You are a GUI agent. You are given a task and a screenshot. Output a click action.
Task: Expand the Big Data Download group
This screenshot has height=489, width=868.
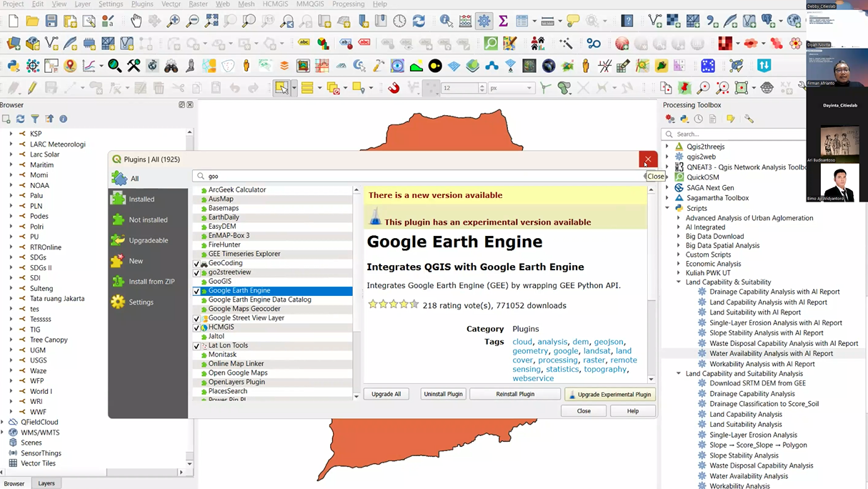[679, 236]
